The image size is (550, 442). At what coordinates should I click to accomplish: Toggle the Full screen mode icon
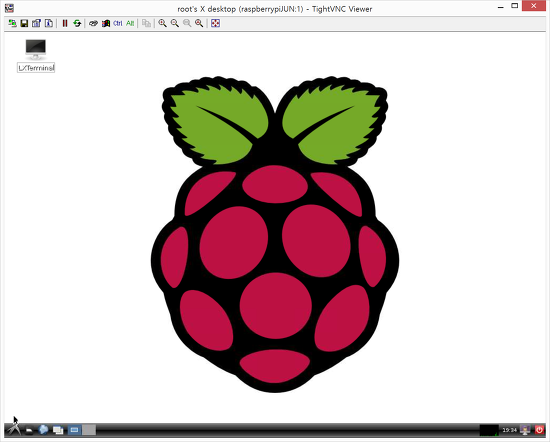pos(215,23)
